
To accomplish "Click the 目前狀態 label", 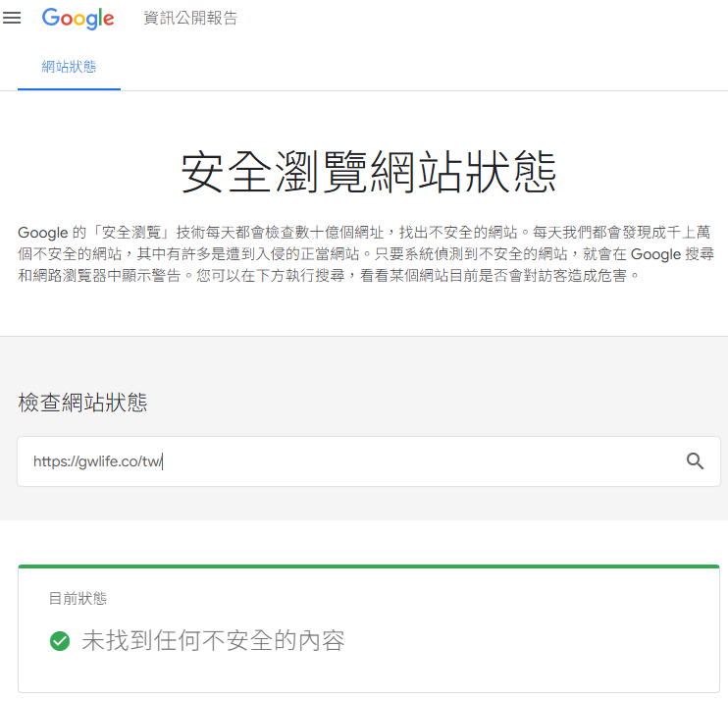I will [x=78, y=598].
